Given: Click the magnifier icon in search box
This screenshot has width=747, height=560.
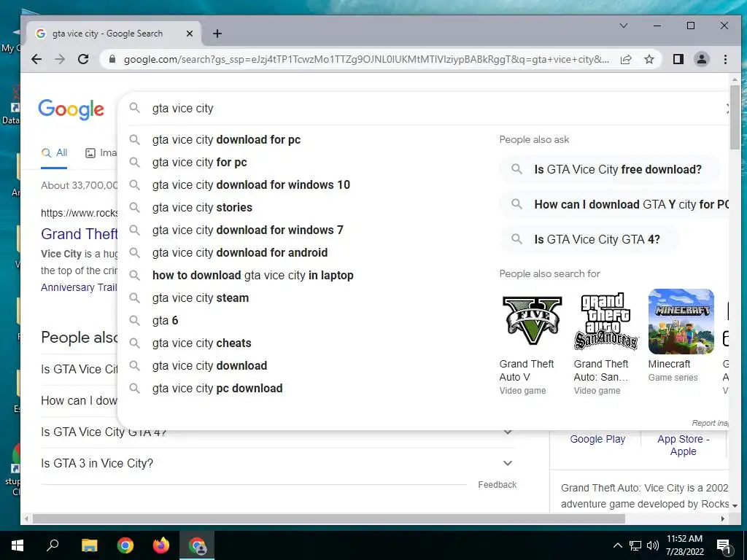Looking at the screenshot, I should point(135,108).
